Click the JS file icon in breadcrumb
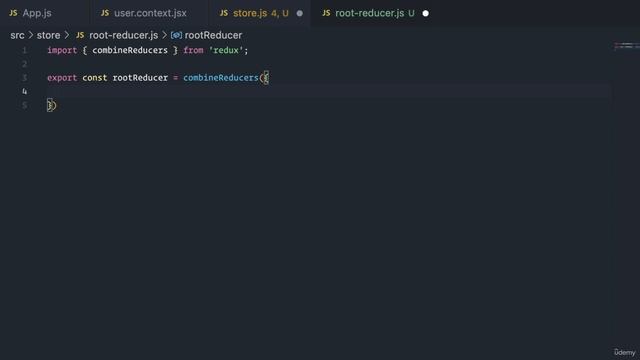This screenshot has width=640, height=360. click(x=80, y=36)
